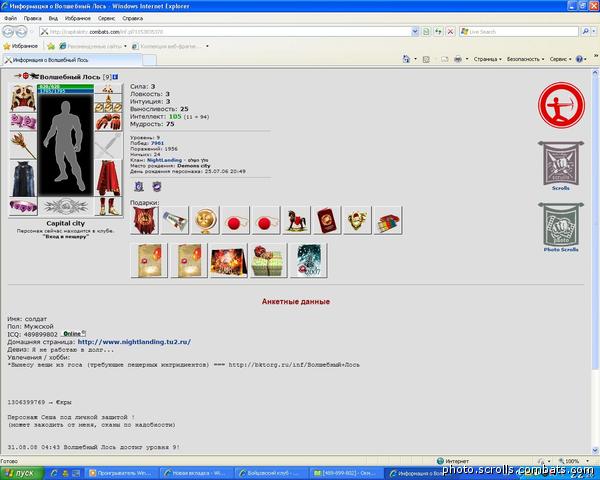Expand the command bar Сервис dropdown
Image resolution: width=600 pixels, height=480 pixels.
[560, 59]
